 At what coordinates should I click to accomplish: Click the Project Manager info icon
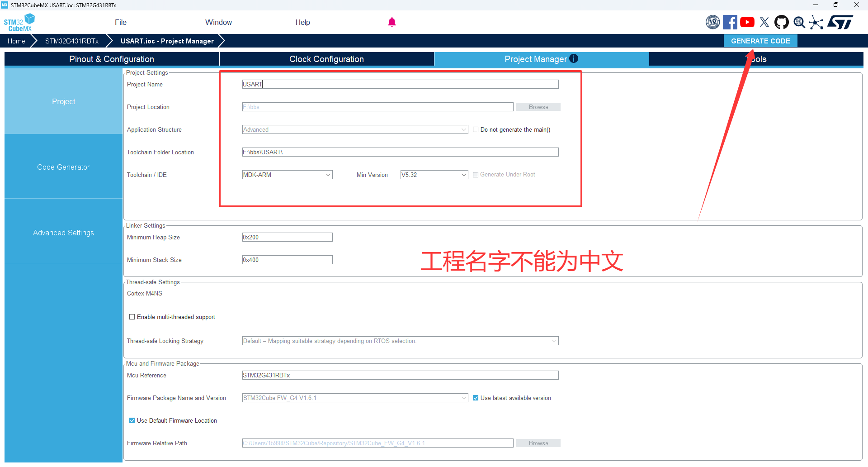574,58
